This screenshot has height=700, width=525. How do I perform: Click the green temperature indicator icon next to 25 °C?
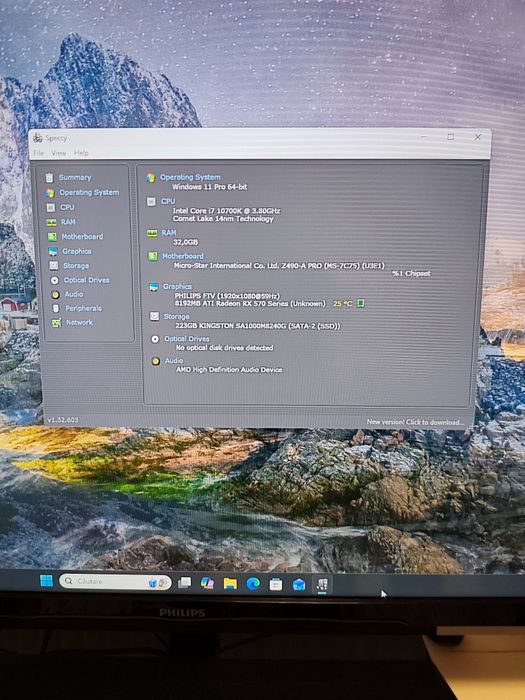coord(360,304)
